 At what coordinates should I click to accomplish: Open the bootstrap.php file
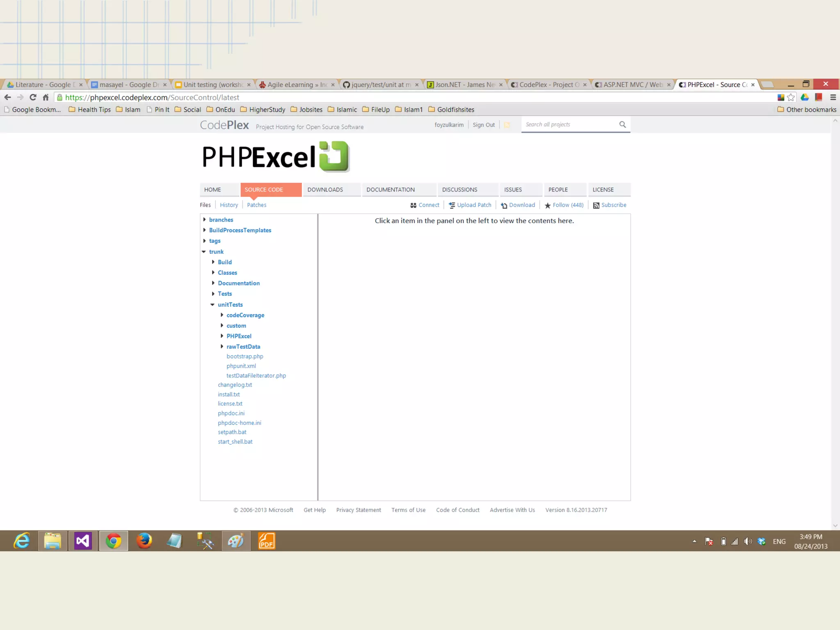click(244, 356)
